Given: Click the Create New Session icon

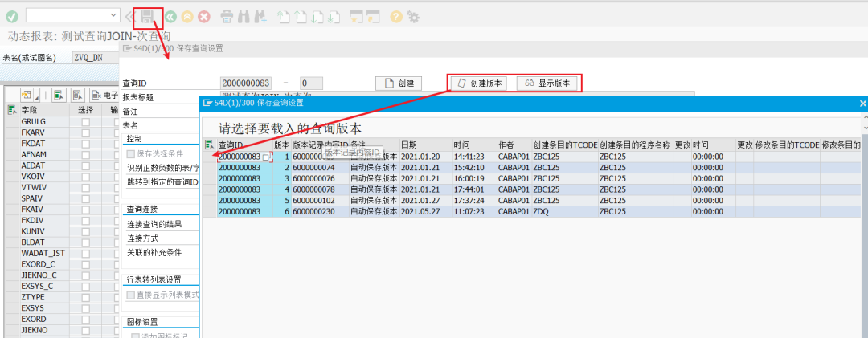Looking at the screenshot, I should [357, 17].
